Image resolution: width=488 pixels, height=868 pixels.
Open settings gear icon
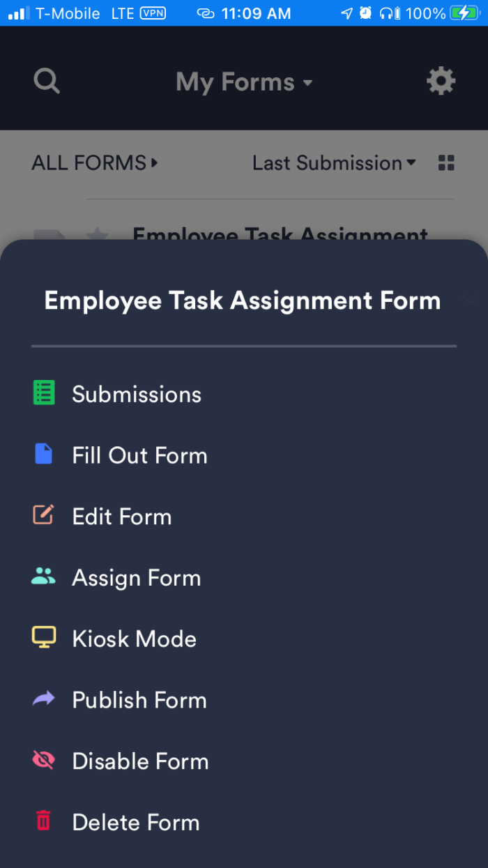(x=441, y=82)
